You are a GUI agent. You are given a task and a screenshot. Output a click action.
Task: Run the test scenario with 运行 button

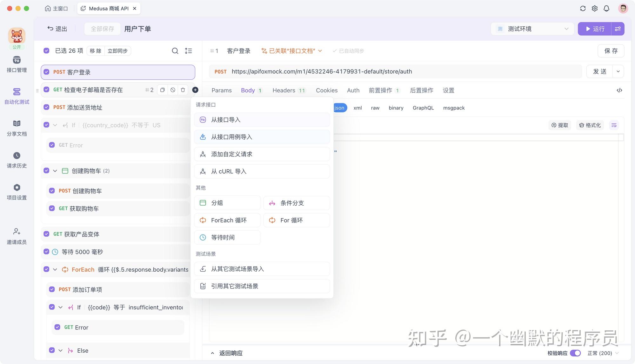click(595, 29)
